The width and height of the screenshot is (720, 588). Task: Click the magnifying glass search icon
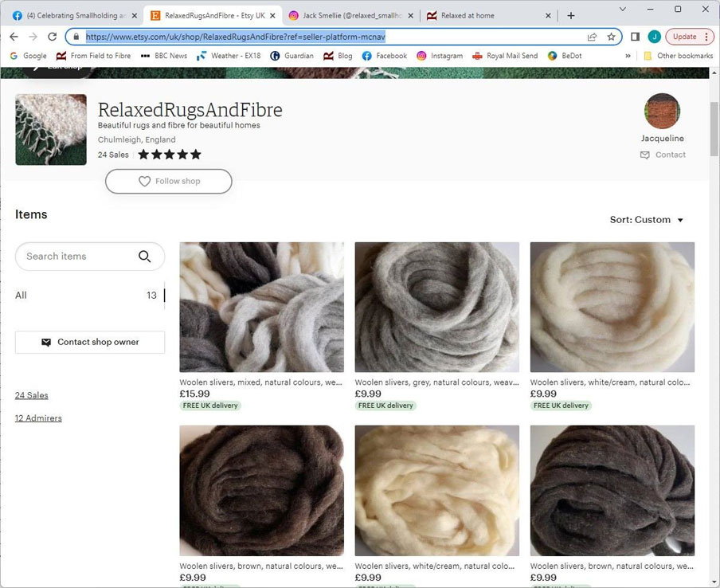click(x=145, y=257)
